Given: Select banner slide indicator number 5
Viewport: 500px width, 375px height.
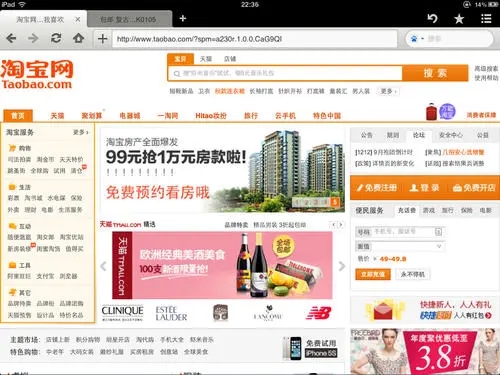Looking at the screenshot, I should tap(334, 202).
